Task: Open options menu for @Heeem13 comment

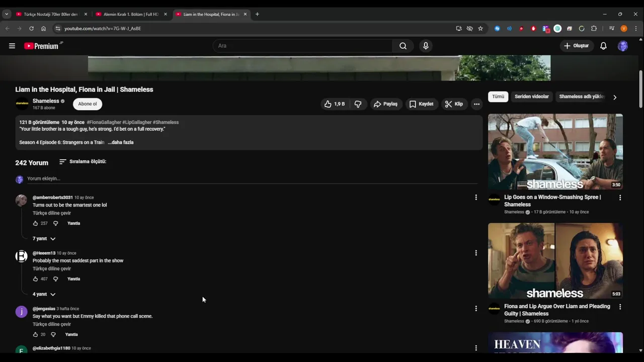Action: tap(476, 253)
